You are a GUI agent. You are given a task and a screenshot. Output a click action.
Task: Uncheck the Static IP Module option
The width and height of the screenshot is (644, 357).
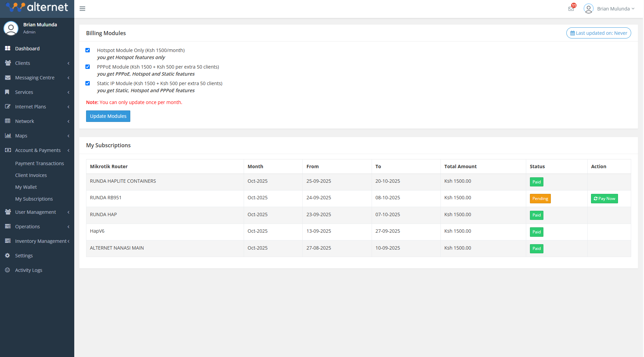tap(88, 83)
